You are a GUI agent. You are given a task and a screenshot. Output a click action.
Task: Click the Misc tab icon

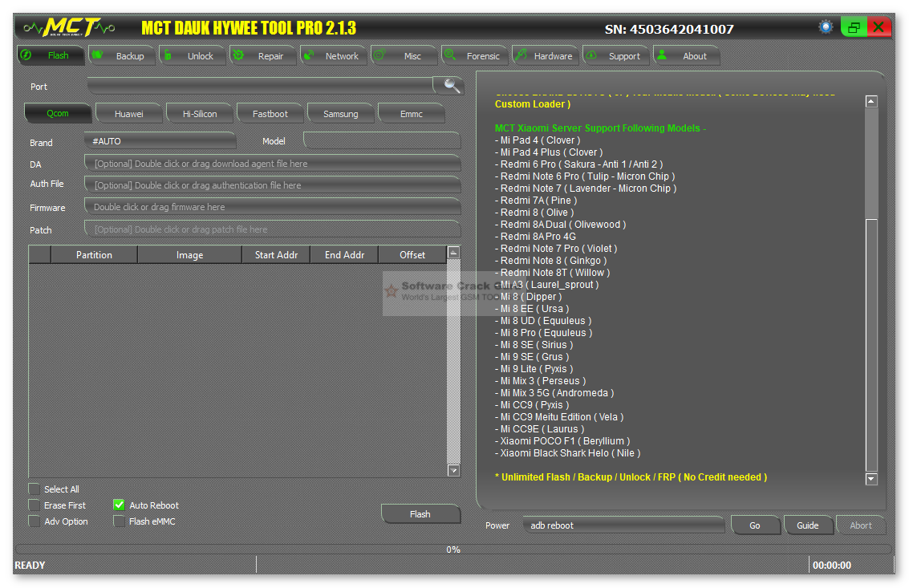pyautogui.click(x=379, y=55)
